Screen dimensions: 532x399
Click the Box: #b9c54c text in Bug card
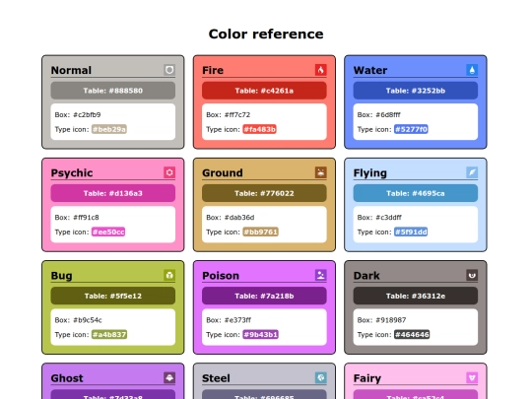click(79, 320)
